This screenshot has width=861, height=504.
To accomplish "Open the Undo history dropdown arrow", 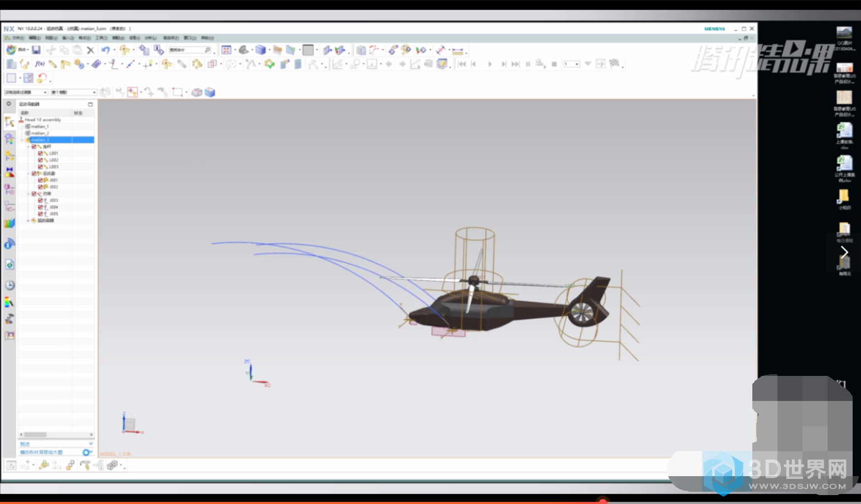I will (114, 50).
